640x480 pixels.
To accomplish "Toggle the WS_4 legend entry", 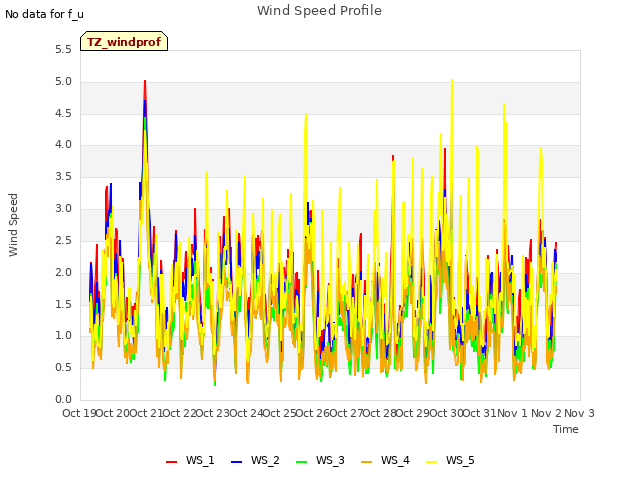I will [385, 460].
